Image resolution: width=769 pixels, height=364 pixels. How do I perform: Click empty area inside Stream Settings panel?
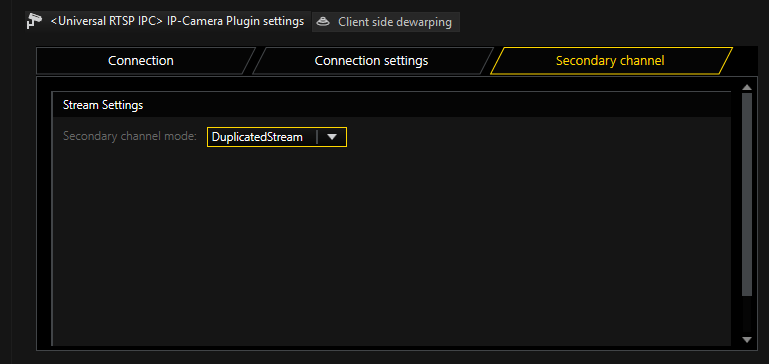pyautogui.click(x=391, y=245)
